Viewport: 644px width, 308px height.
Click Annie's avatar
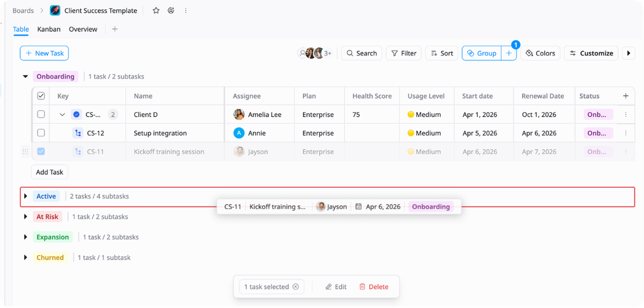click(239, 133)
